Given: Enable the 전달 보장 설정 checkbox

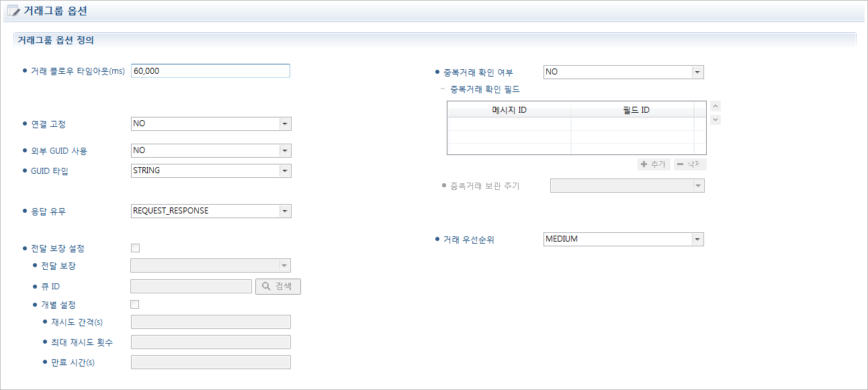Looking at the screenshot, I should coord(135,248).
